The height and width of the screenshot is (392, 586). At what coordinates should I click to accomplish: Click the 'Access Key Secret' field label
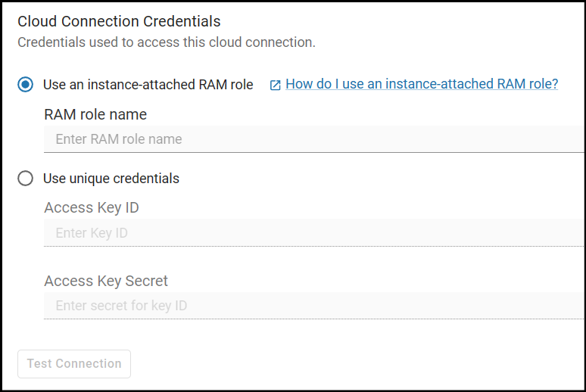click(x=106, y=281)
